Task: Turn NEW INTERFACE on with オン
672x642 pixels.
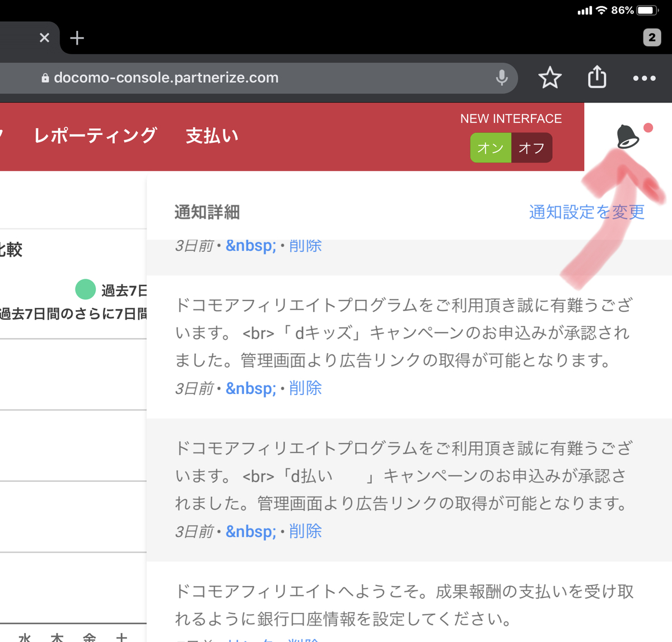Action: [491, 148]
